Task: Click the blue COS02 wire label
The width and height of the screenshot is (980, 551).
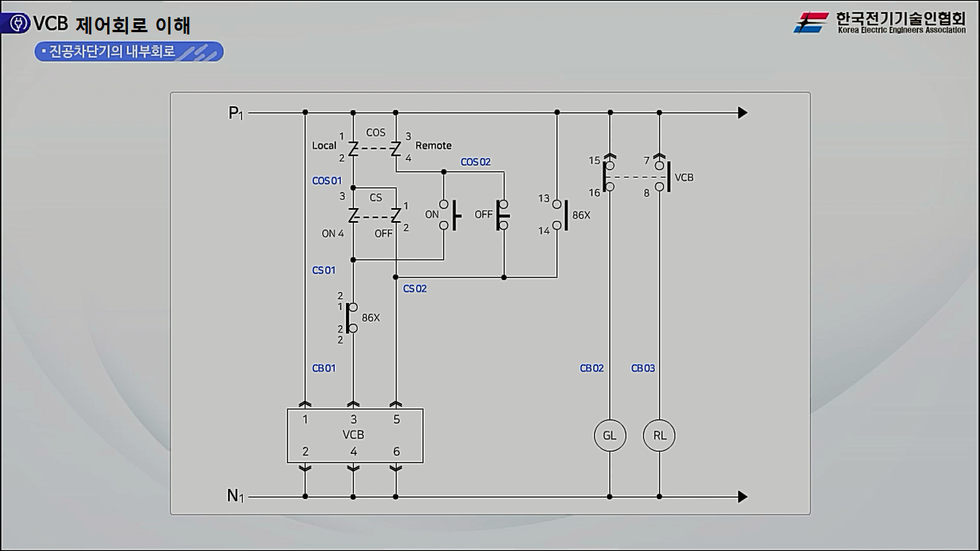Action: tap(475, 162)
